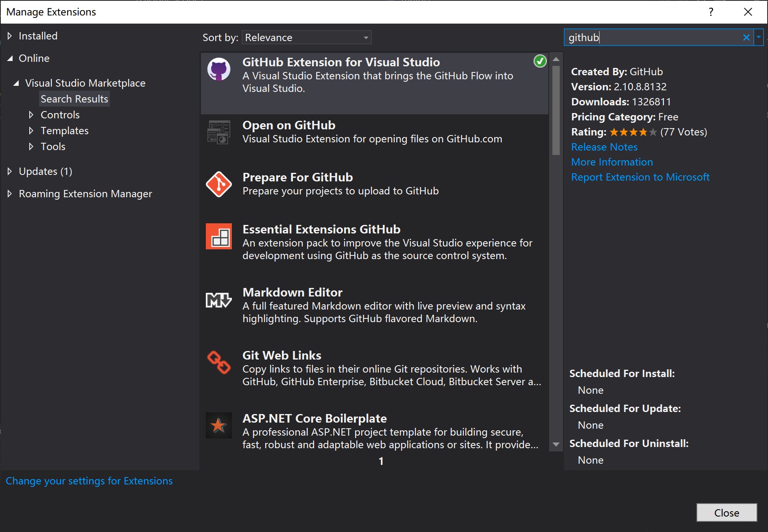The width and height of the screenshot is (768, 532).
Task: Collapse the Online category
Action: point(10,59)
